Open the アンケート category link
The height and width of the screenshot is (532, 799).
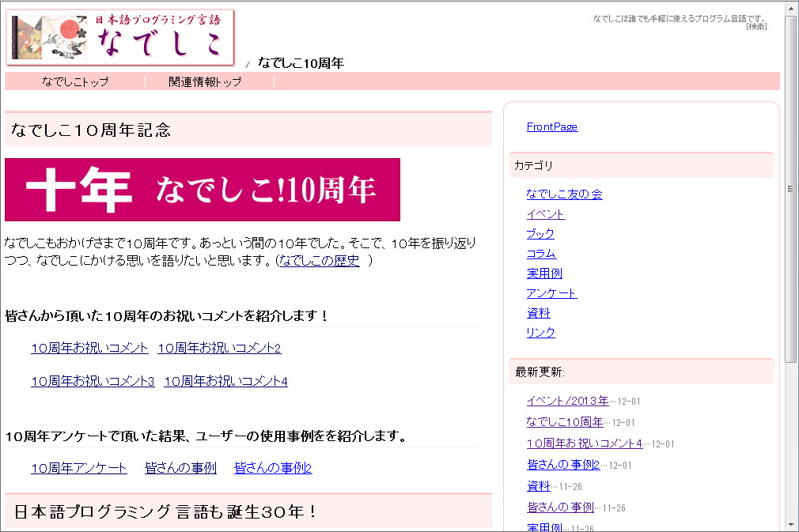pos(550,292)
